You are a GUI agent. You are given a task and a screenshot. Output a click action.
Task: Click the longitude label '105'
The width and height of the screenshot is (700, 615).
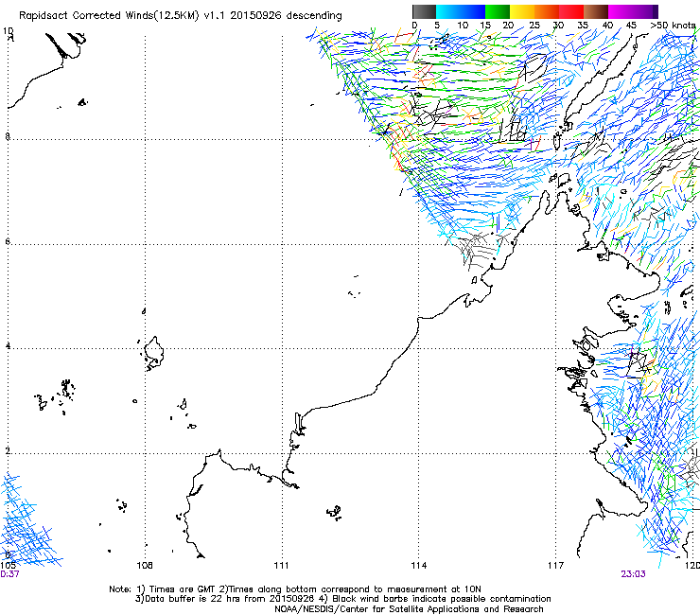point(8,566)
